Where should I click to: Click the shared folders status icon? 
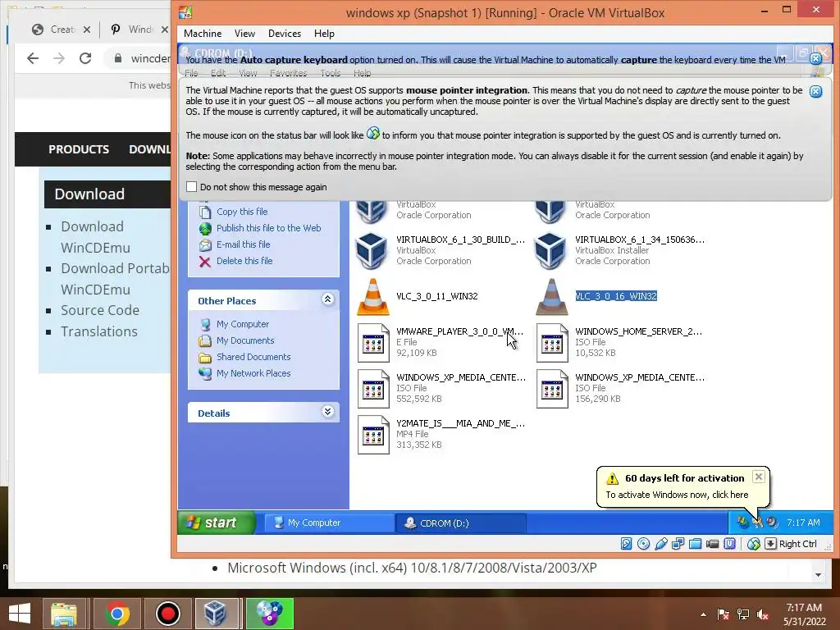[696, 544]
